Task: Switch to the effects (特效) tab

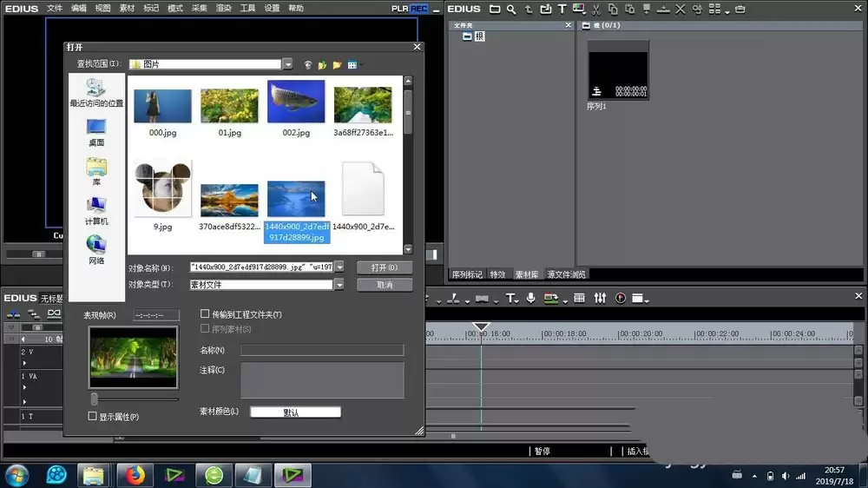Action: tap(497, 274)
